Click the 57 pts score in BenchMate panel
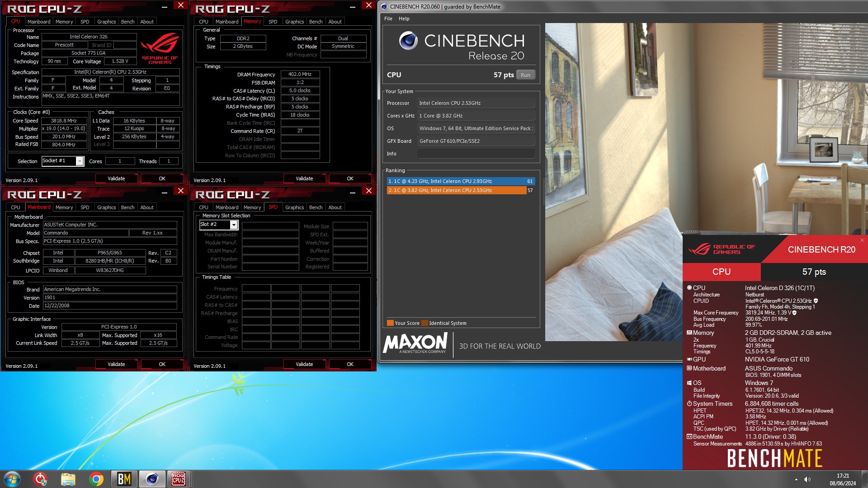The image size is (868, 488). click(814, 272)
